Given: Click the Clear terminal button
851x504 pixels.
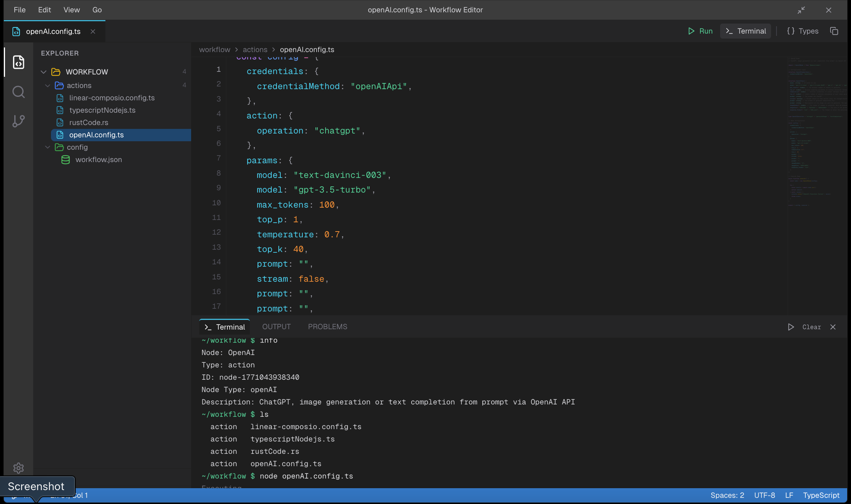Looking at the screenshot, I should 812,327.
